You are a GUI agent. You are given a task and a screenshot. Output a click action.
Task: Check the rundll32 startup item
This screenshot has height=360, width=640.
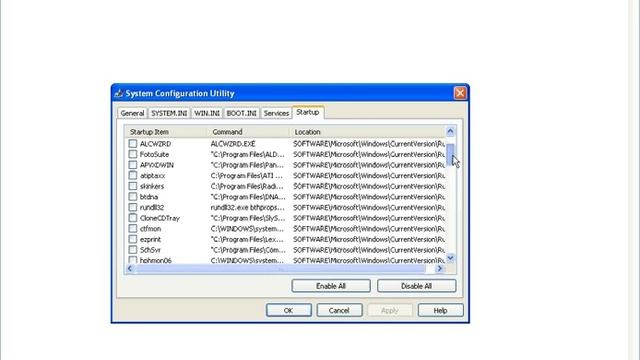133,207
